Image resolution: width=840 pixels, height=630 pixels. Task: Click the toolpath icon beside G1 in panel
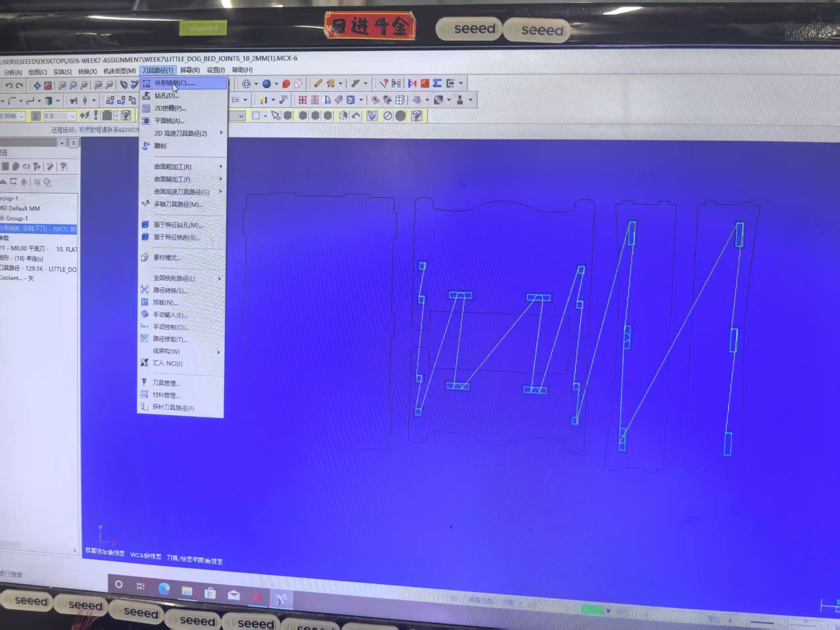tap(37, 166)
